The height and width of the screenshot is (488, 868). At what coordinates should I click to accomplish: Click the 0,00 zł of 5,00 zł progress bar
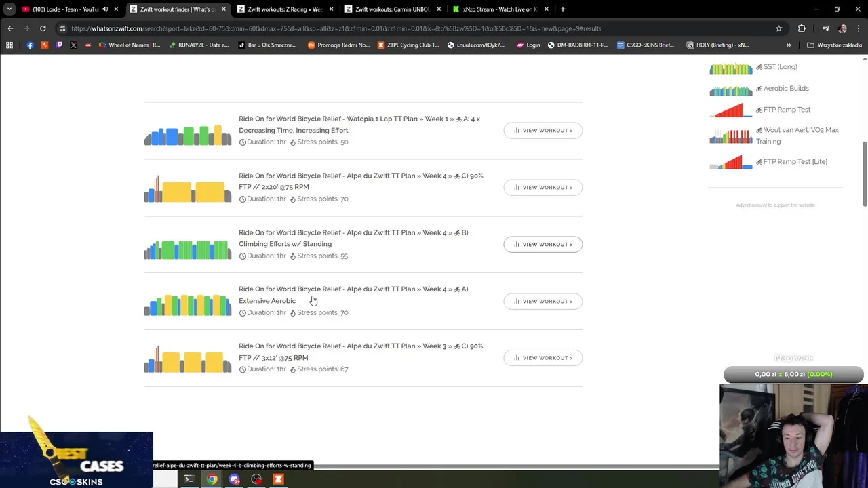coord(793,374)
